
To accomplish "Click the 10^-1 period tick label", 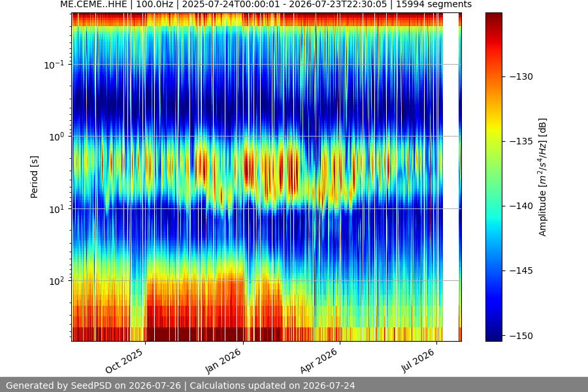I will point(54,65).
